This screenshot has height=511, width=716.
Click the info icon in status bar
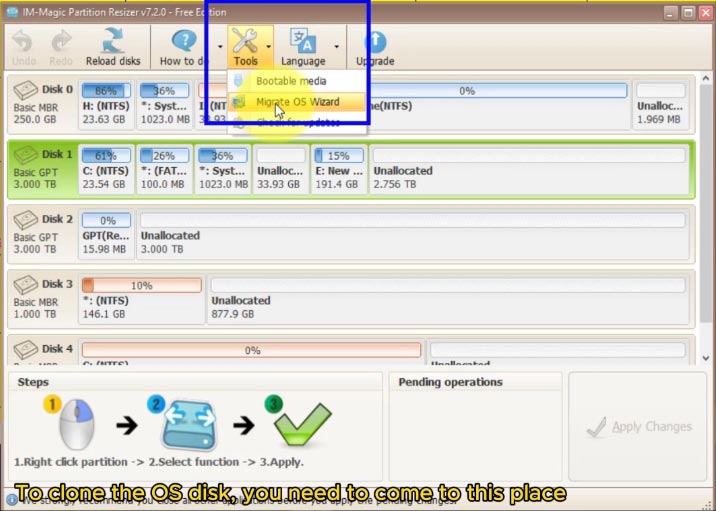click(12, 500)
